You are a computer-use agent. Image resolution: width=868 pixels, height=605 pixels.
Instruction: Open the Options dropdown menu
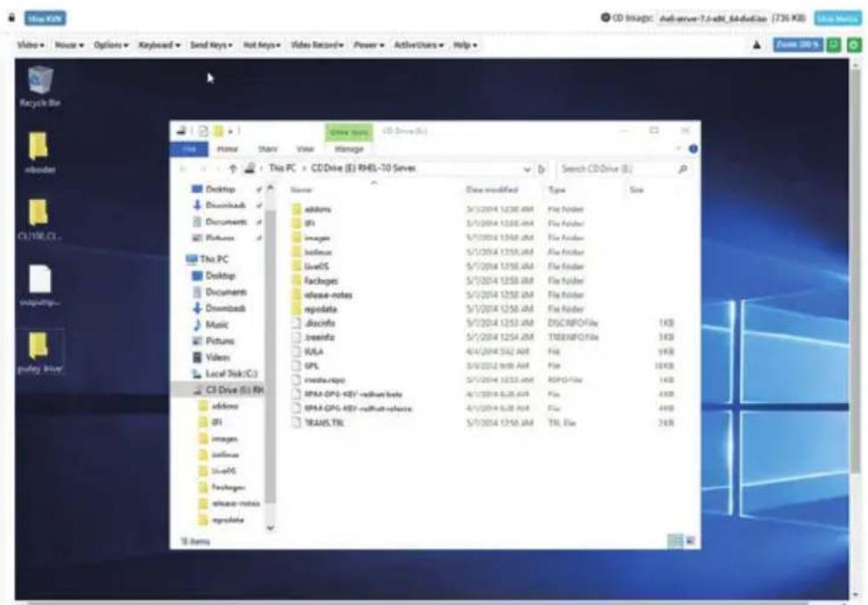tap(111, 45)
